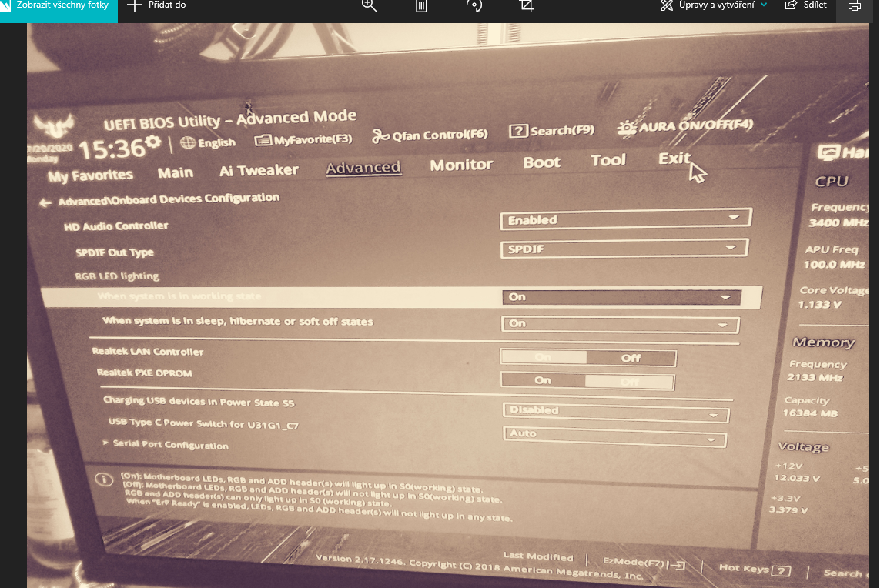
Task: Switch Realtek PXE OPROM toggle to On
Action: 543,380
